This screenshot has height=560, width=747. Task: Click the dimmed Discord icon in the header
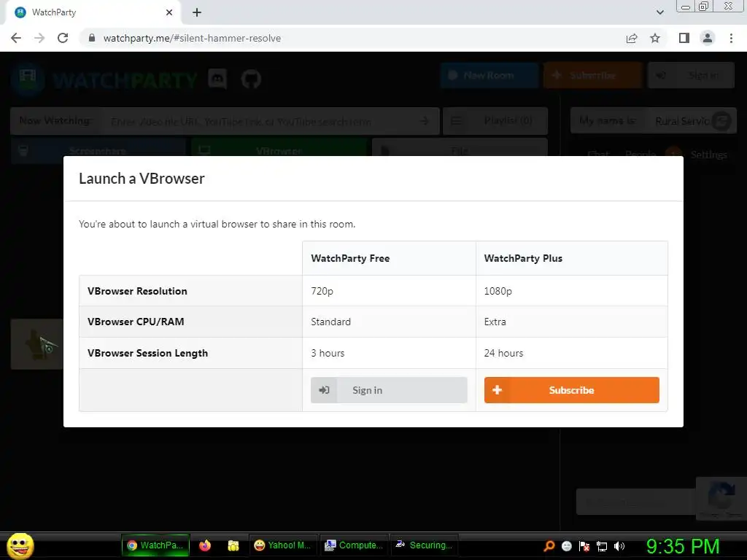217,79
